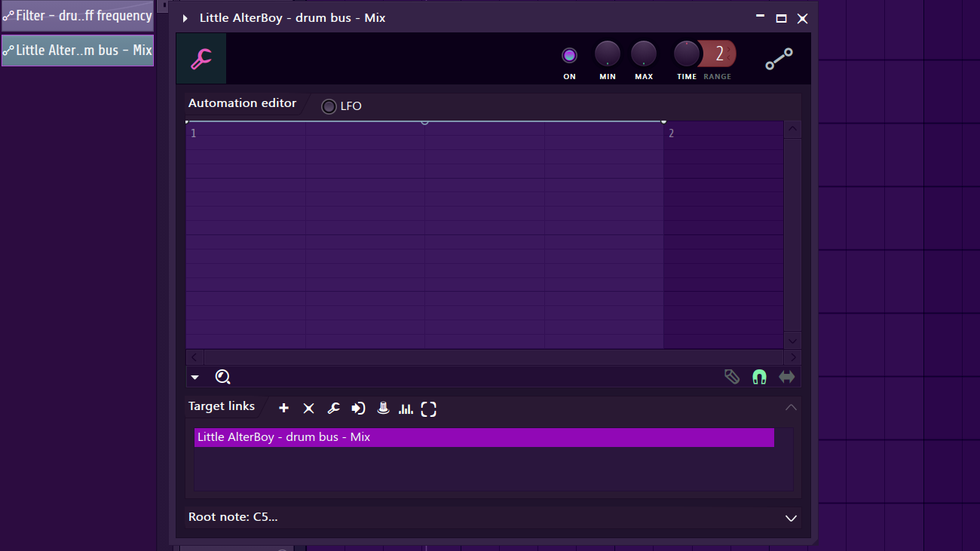980x551 pixels.
Task: Select the Filter cutoff frequency clip
Action: 78,16
